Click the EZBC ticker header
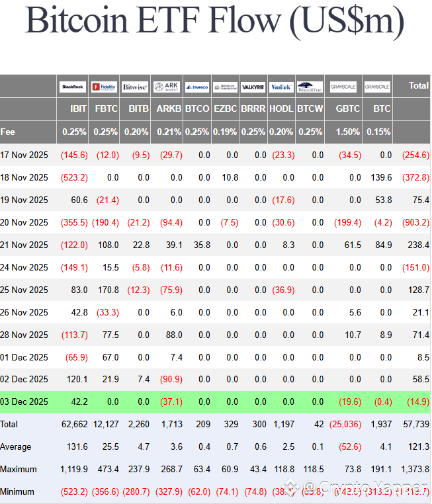This screenshot has width=432, height=504. click(x=226, y=108)
